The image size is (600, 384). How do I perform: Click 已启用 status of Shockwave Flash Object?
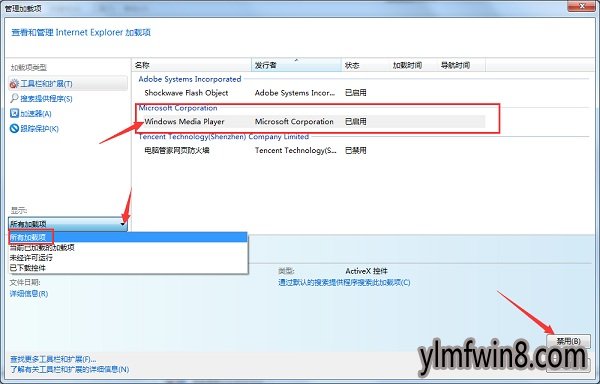(x=356, y=93)
